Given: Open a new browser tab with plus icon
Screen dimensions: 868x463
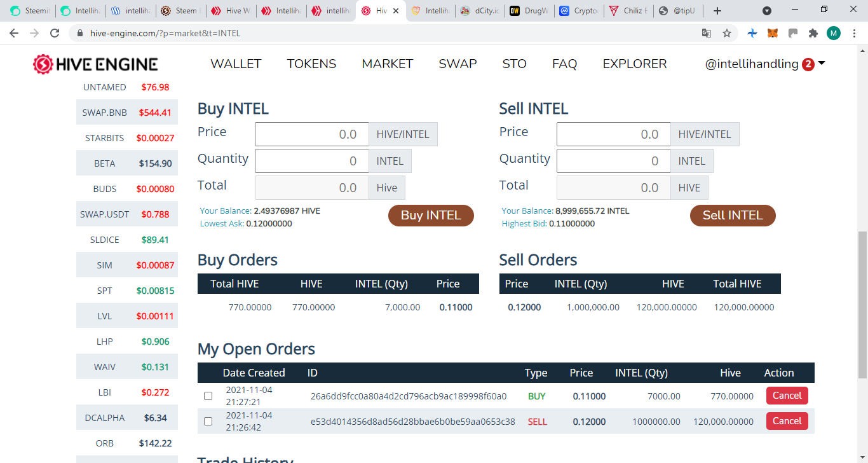Looking at the screenshot, I should tap(717, 11).
